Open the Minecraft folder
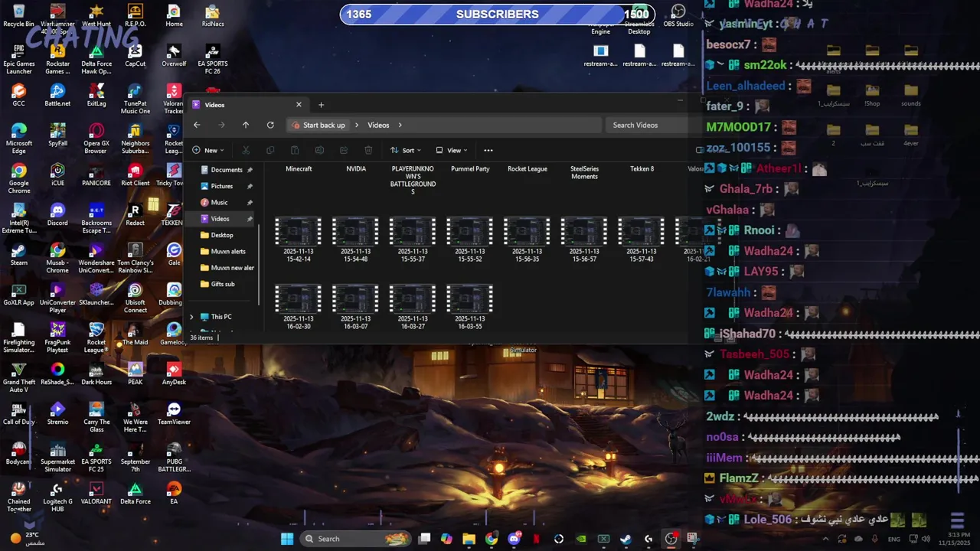The image size is (980, 551). click(299, 169)
